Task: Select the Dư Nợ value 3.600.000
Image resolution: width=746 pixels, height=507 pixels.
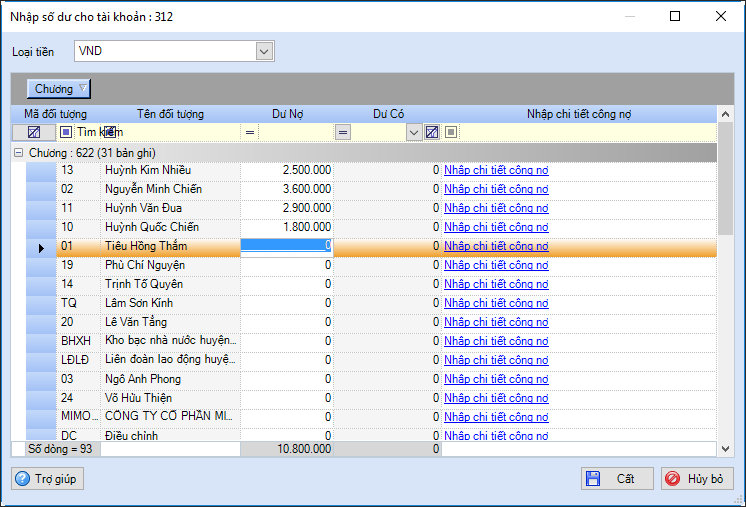Action: 306,189
